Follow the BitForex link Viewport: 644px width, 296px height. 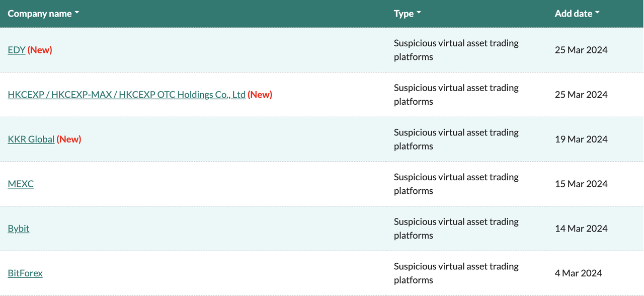(25, 273)
